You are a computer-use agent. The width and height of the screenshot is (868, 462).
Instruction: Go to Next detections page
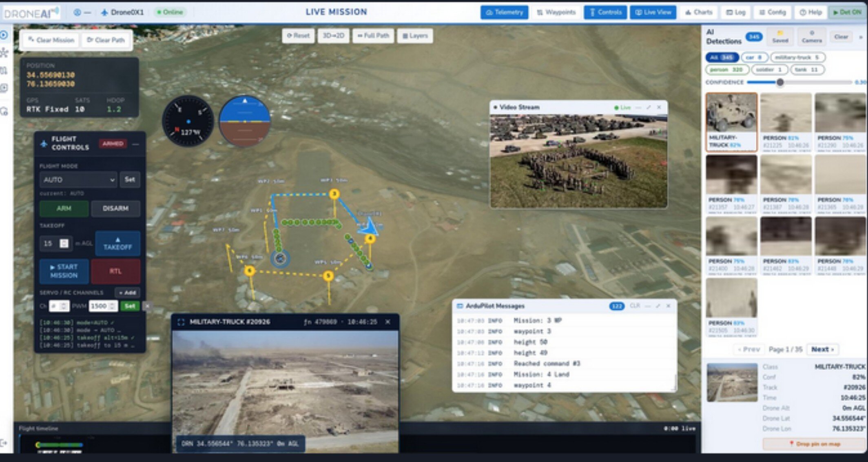822,349
